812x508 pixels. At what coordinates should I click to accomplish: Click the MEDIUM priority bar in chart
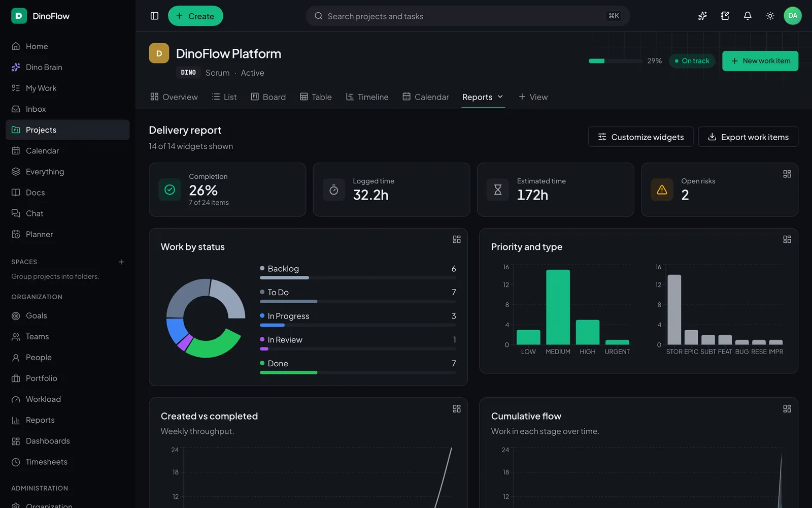click(558, 307)
